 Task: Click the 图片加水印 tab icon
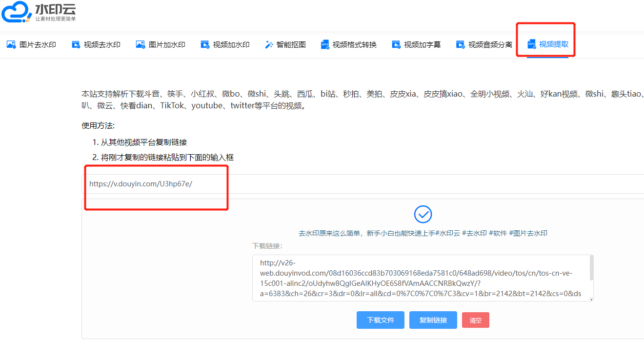[x=141, y=44]
